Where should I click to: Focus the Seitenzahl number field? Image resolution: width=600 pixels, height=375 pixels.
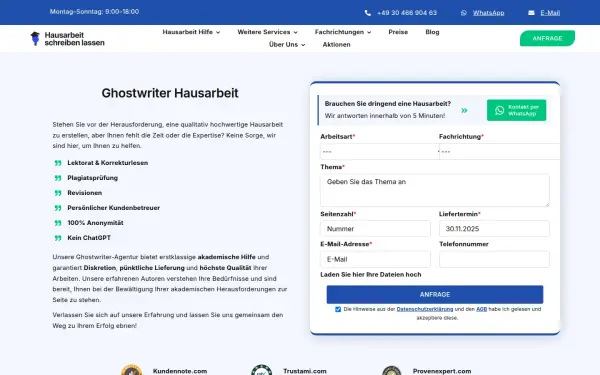[x=375, y=228]
